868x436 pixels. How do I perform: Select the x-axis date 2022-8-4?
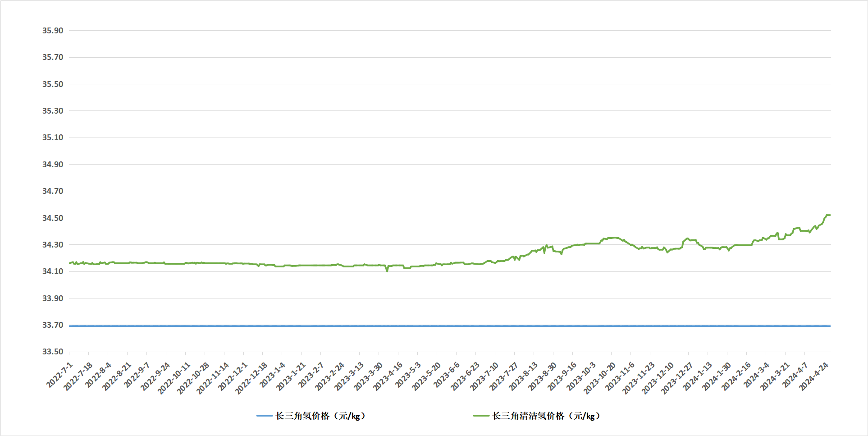[98, 374]
